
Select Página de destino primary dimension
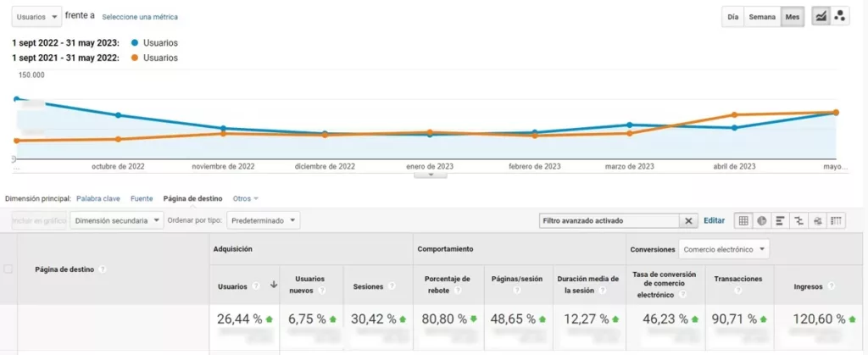coord(192,198)
